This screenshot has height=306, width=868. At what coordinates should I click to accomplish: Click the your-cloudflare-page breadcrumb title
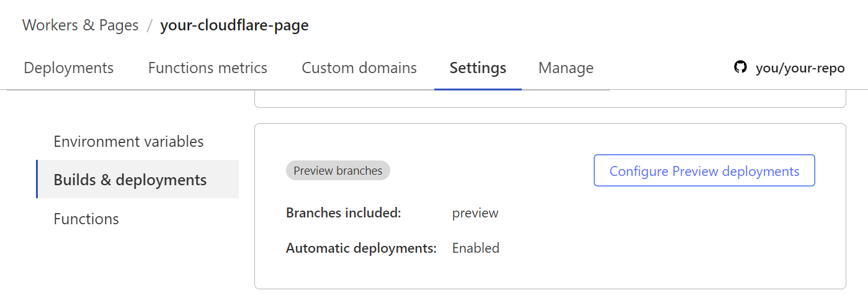[x=234, y=25]
